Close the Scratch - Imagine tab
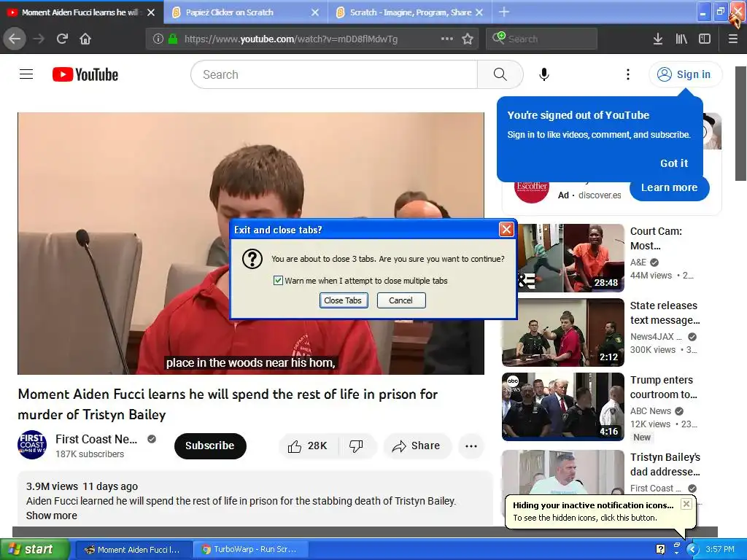Image resolution: width=747 pixels, height=560 pixels. [x=480, y=12]
